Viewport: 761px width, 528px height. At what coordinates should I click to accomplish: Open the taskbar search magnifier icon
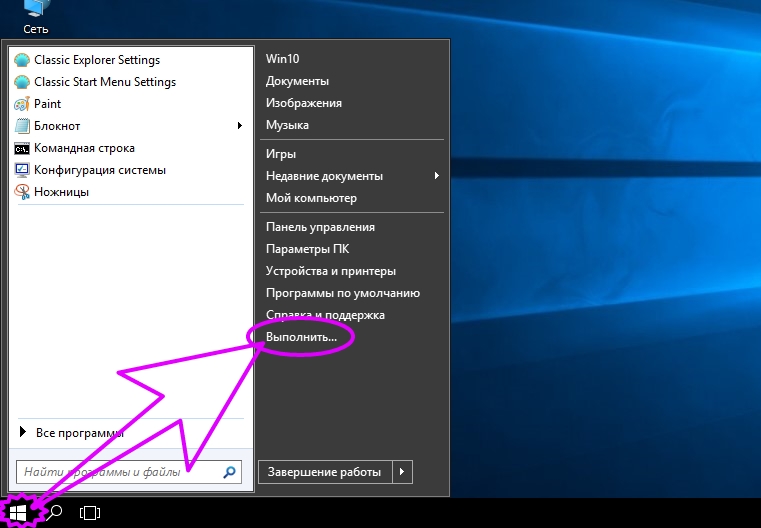(x=56, y=512)
